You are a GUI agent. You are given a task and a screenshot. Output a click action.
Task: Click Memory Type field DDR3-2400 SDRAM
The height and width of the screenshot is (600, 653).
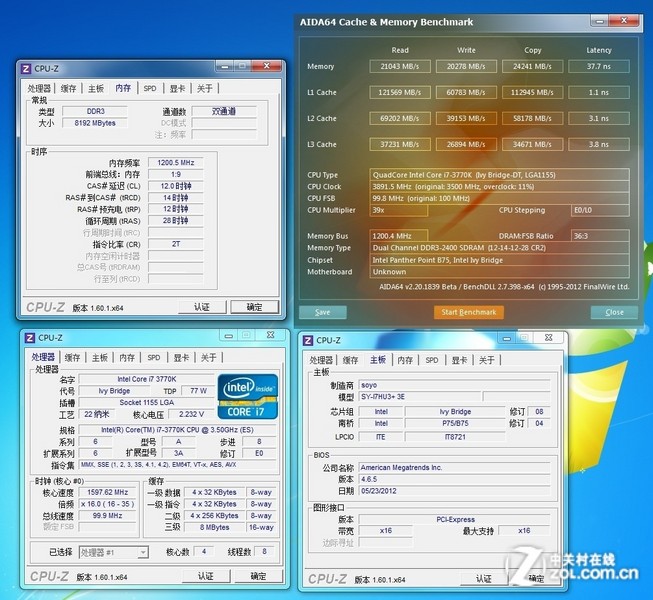point(499,248)
